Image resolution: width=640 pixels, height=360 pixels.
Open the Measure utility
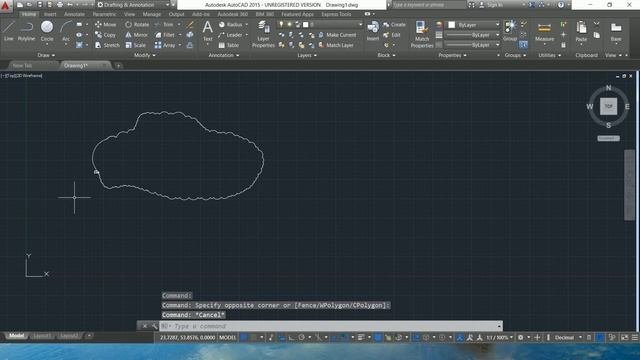(x=544, y=32)
